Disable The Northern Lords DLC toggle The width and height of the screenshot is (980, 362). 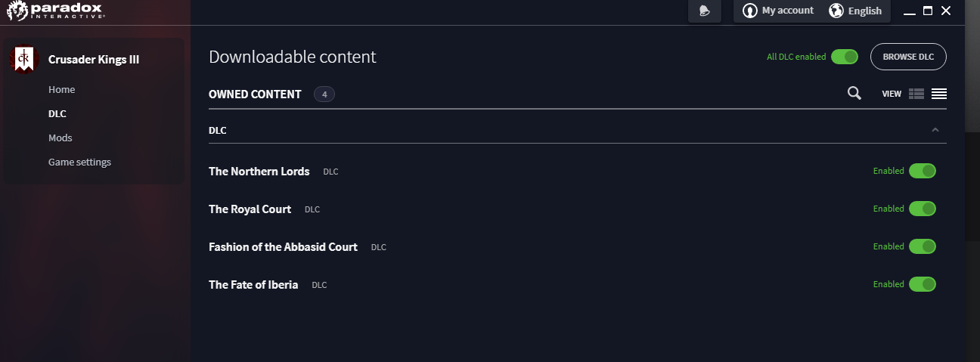(x=923, y=171)
